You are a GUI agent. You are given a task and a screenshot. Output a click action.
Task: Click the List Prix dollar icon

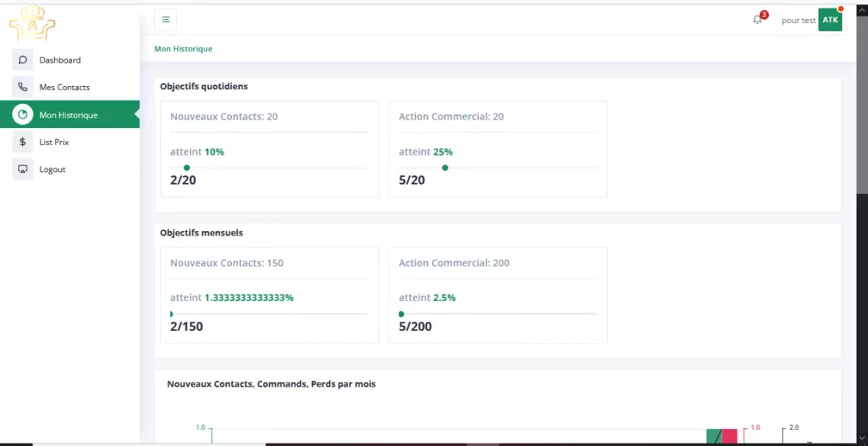(22, 142)
